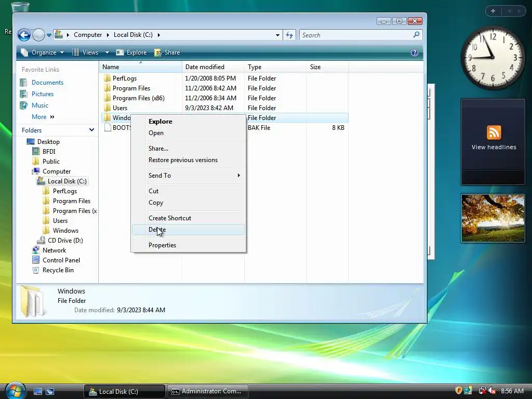This screenshot has width=532, height=399.
Task: Click the autumn tree slideshow gadget
Action: point(493,218)
